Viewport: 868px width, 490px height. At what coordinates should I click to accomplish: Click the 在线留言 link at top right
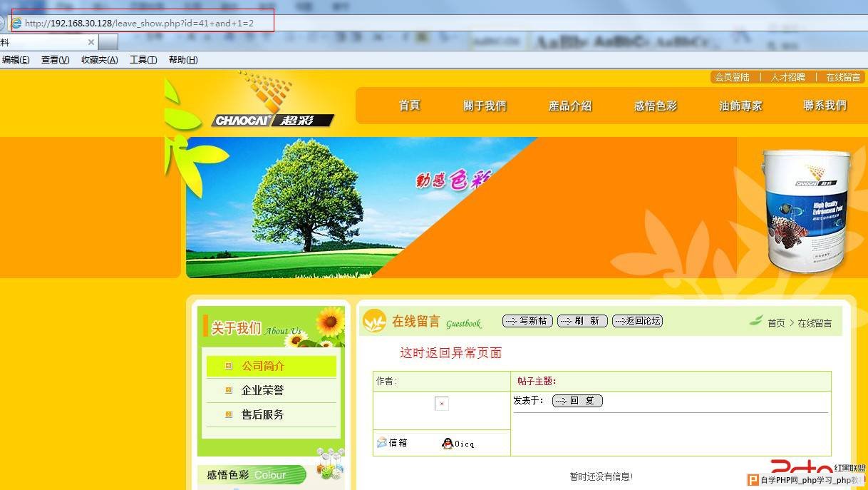click(x=843, y=77)
